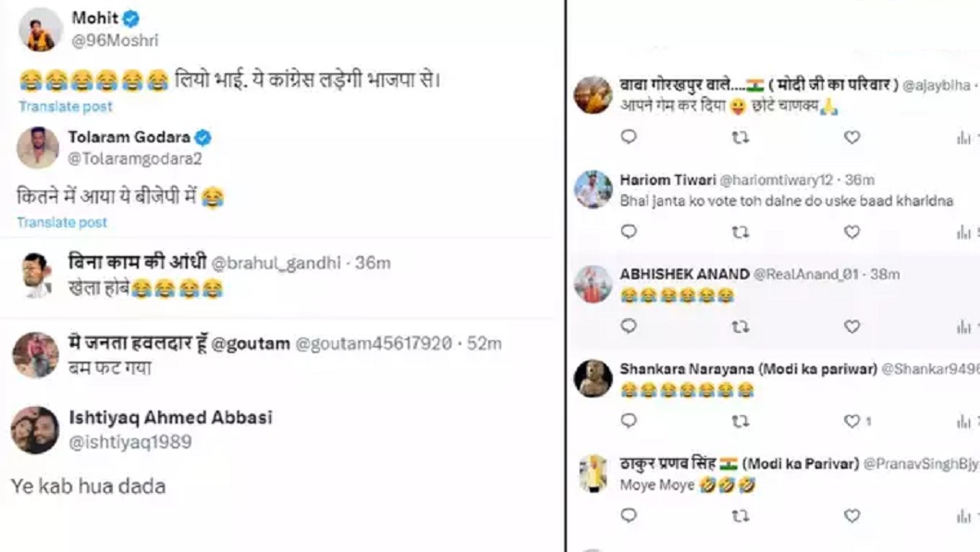The width and height of the screenshot is (980, 552).
Task: Open the @brahul_gandhi profile handle
Action: [276, 264]
